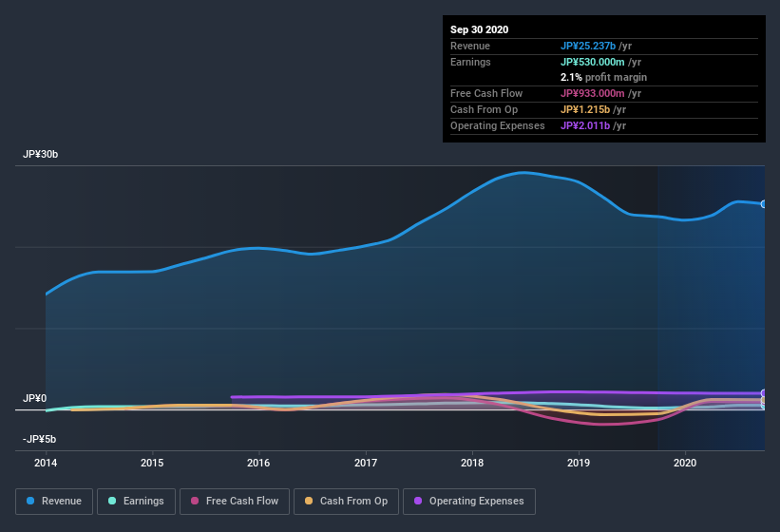Toggle the Free Cash Flow legend button
This screenshot has width=780, height=532.
coord(235,502)
